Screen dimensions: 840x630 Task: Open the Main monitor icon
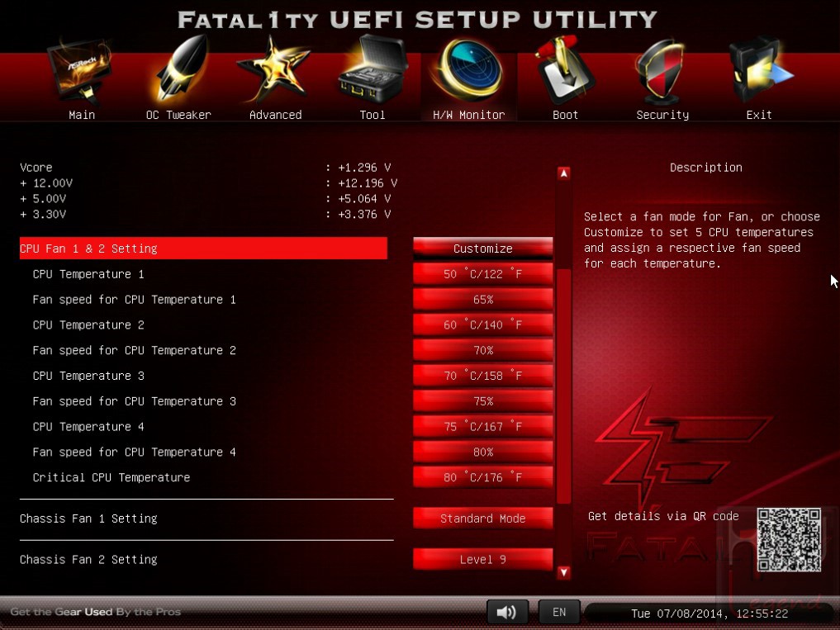(80, 71)
